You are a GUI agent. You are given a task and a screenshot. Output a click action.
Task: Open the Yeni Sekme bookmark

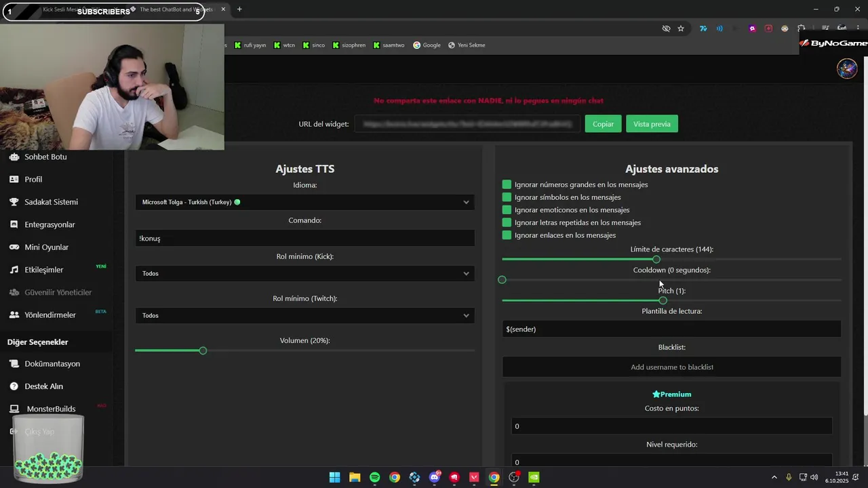pos(467,45)
